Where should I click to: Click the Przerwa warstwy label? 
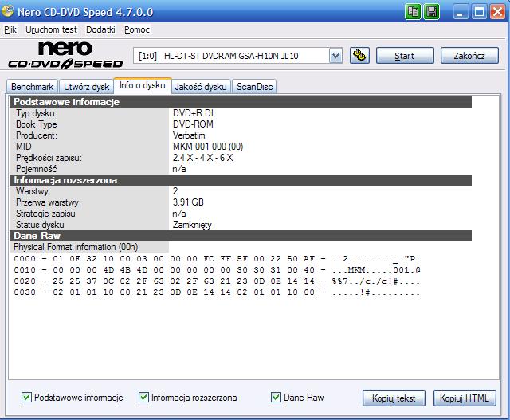pyautogui.click(x=47, y=202)
